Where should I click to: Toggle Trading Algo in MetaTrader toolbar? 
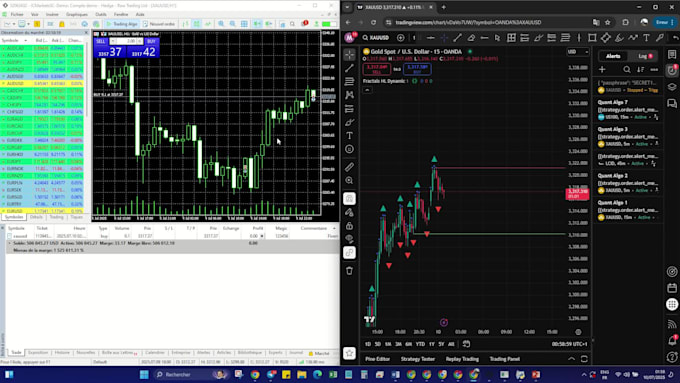tap(122, 24)
